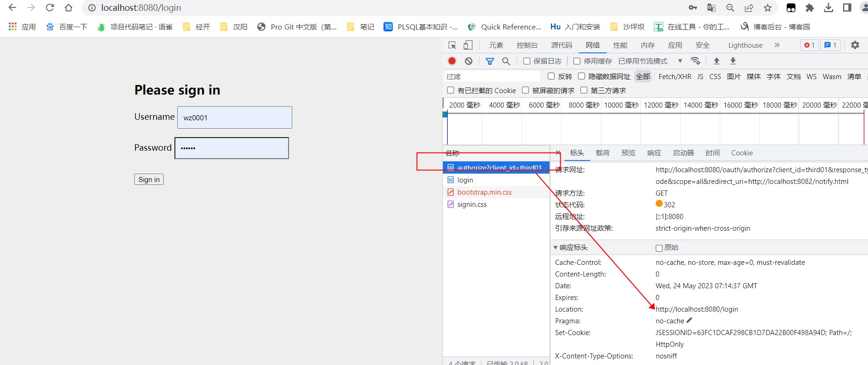868x365 pixels.
Task: Filter requests by Fetch/XHR
Action: (674, 76)
